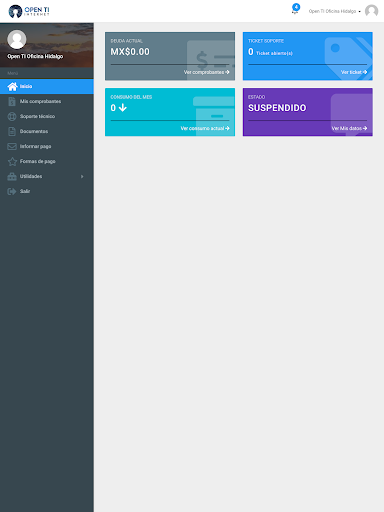Open the Documentos menu item
Viewport: 384px width, 512px height.
click(x=47, y=131)
